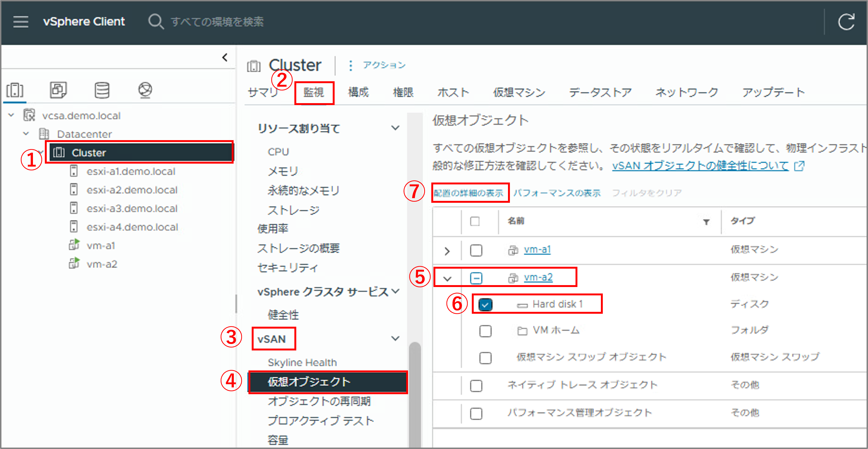The width and height of the screenshot is (868, 449).
Task: Click powered-on VM icon for vm-a1 in tree
Action: [x=74, y=245]
